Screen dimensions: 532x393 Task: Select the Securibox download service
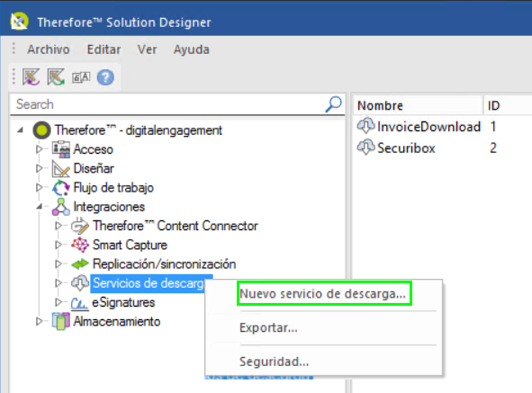click(x=406, y=147)
